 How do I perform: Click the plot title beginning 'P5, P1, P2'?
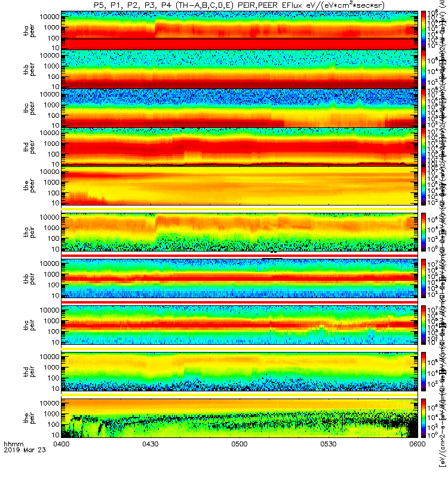pos(240,5)
